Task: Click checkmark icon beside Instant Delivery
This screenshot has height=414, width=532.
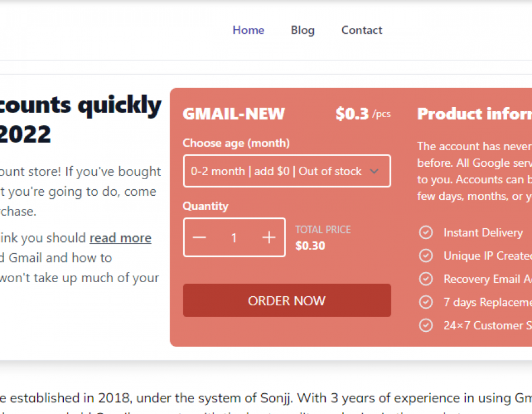Action: [426, 232]
